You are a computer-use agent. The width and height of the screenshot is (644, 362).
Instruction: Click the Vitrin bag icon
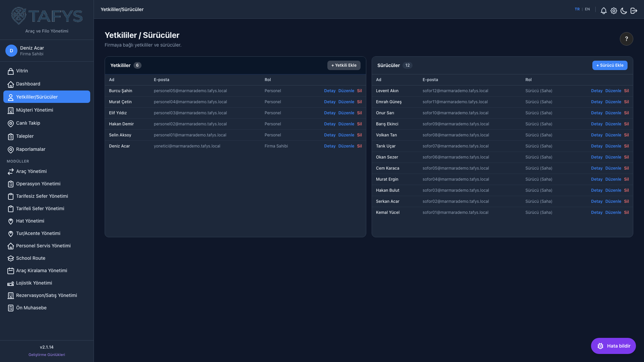pyautogui.click(x=11, y=71)
